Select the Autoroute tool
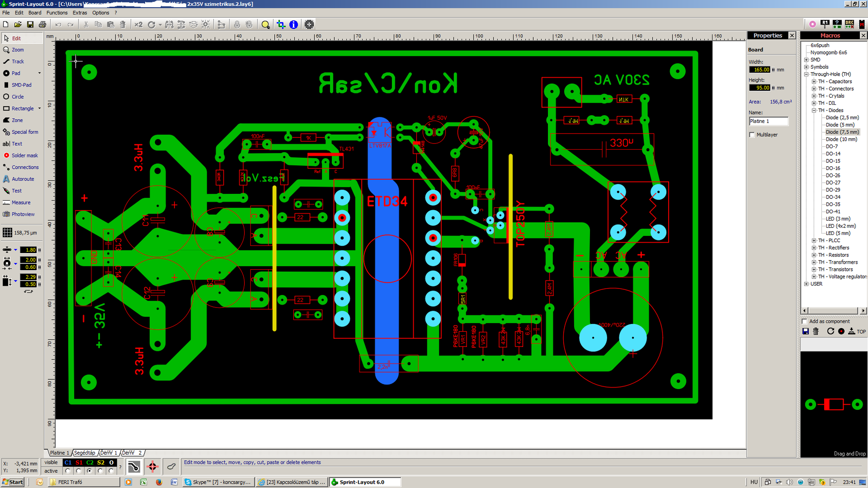The image size is (868, 488). click(22, 179)
